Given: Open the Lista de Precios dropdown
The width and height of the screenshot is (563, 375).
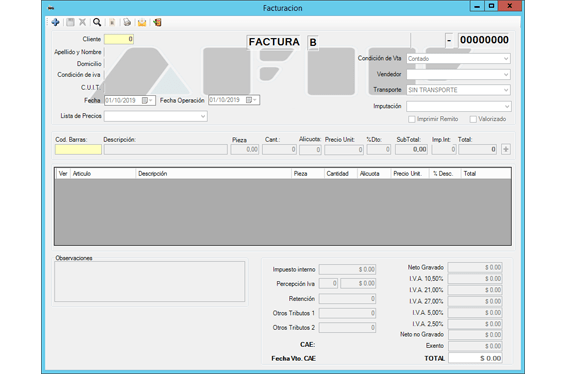Looking at the screenshot, I should (203, 116).
